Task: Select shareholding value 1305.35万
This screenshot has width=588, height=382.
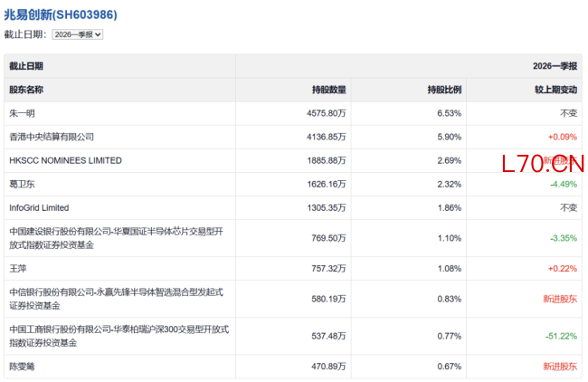Action: click(x=327, y=208)
